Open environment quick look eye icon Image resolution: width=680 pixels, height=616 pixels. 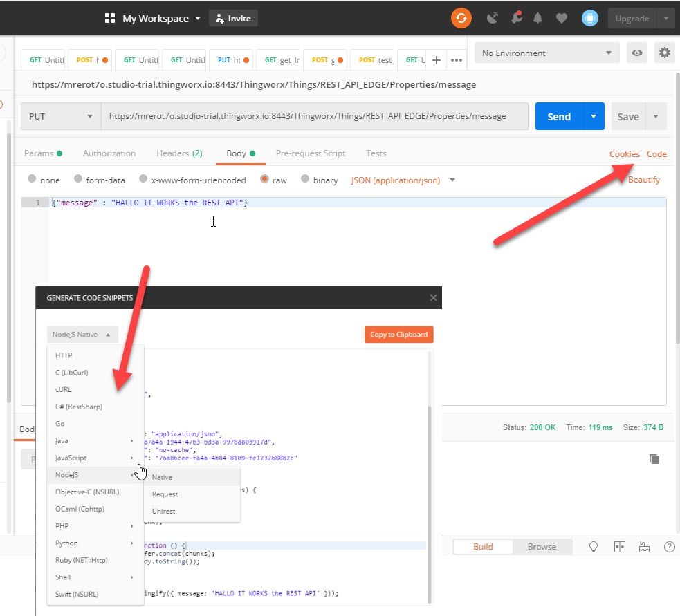636,53
